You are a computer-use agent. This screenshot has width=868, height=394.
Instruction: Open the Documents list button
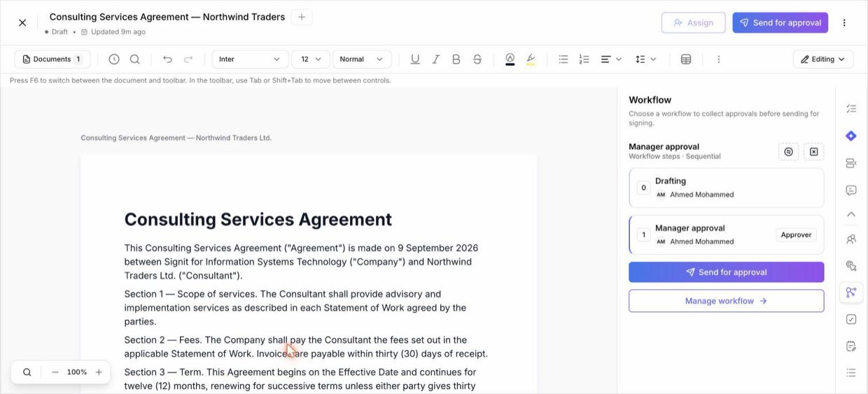pyautogui.click(x=52, y=59)
